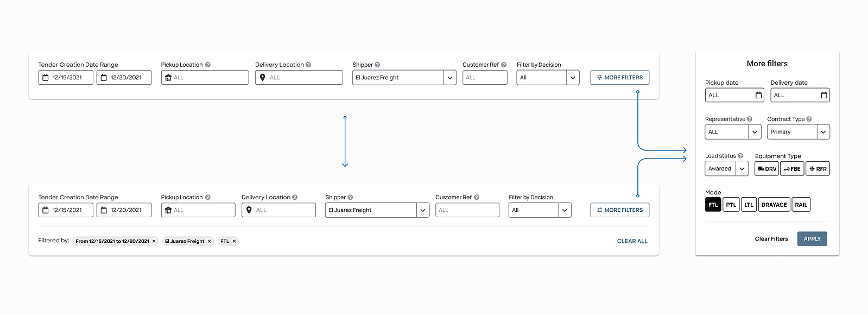Open the Load status Awarded dropdown
868x315 pixels.
(742, 169)
